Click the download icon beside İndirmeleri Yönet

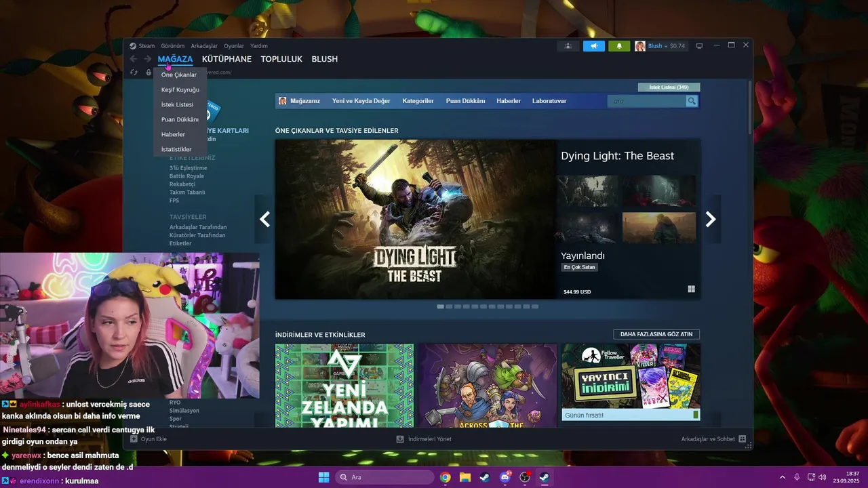[400, 439]
